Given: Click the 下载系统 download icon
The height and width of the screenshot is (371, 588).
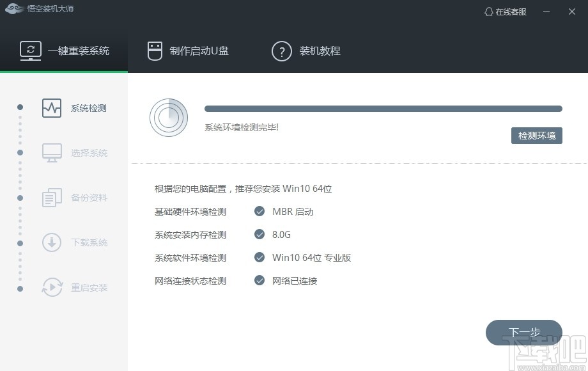Looking at the screenshot, I should [51, 242].
